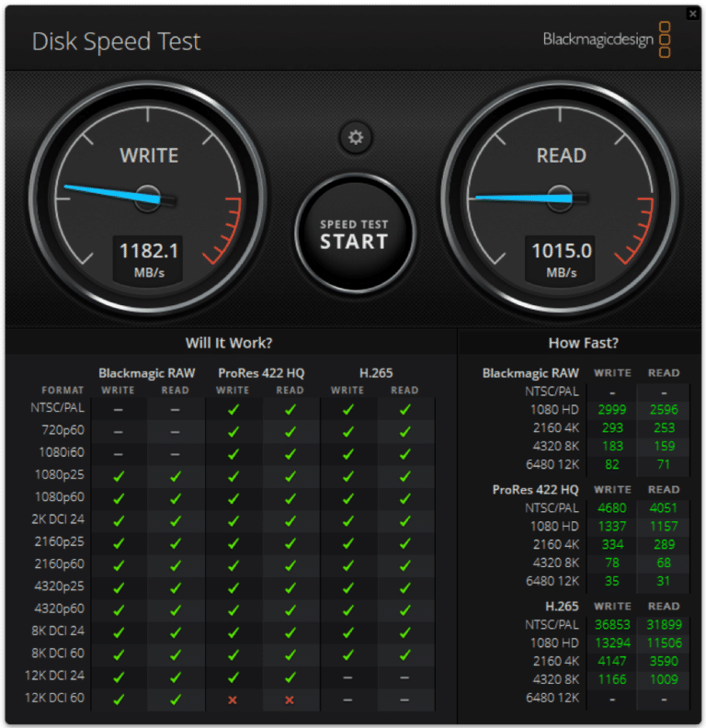
Task: Click the checkmark for 4320p60 ProRes read
Action: click(290, 610)
